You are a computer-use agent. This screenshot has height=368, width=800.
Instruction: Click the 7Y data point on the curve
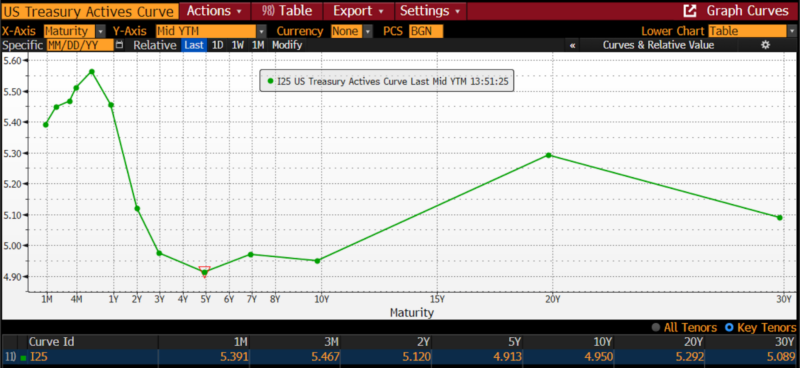pyautogui.click(x=251, y=254)
